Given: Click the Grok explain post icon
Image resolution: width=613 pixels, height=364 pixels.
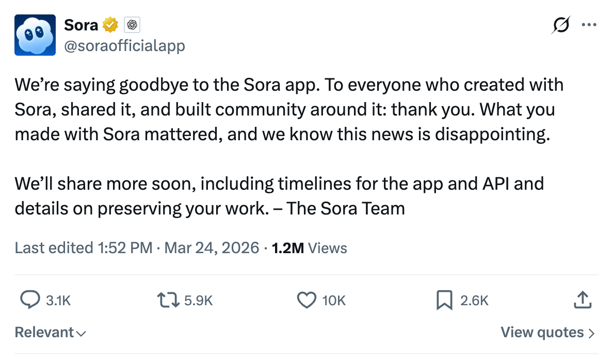Looking at the screenshot, I should (561, 25).
